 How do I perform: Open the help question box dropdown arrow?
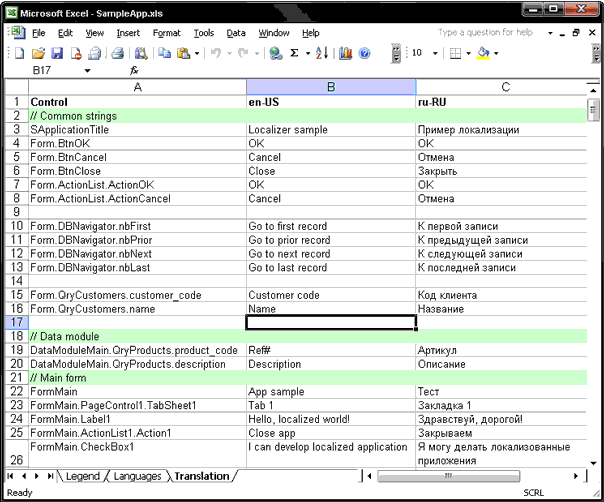click(550, 33)
